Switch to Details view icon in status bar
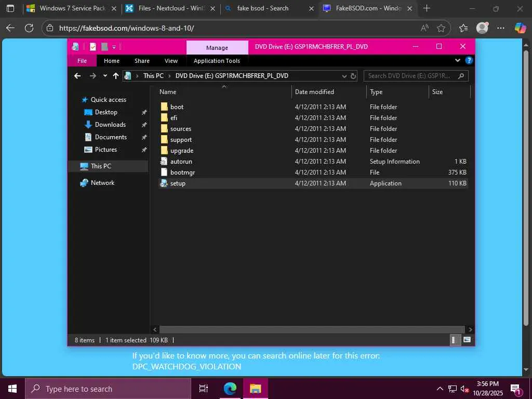 click(454, 340)
